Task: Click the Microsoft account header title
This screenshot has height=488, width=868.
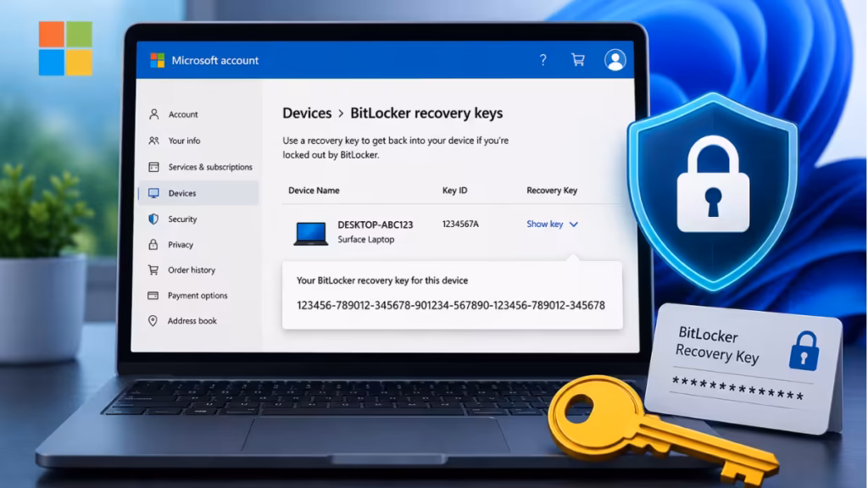Action: (214, 60)
